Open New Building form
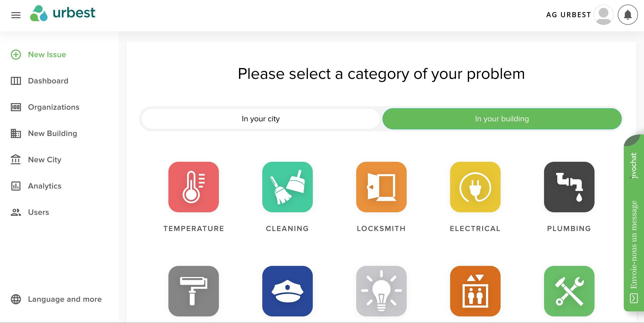Image resolution: width=644 pixels, height=323 pixels. 52,133
